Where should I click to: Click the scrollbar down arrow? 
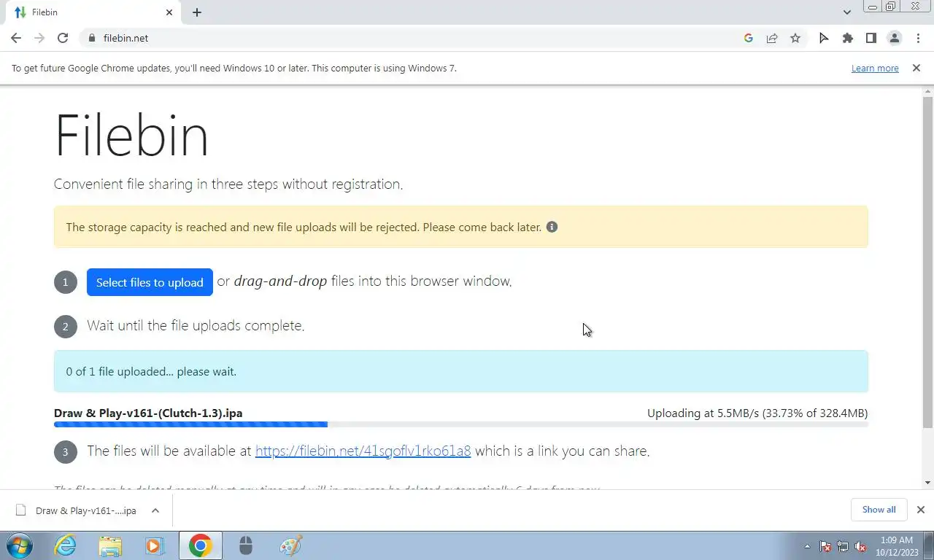928,483
